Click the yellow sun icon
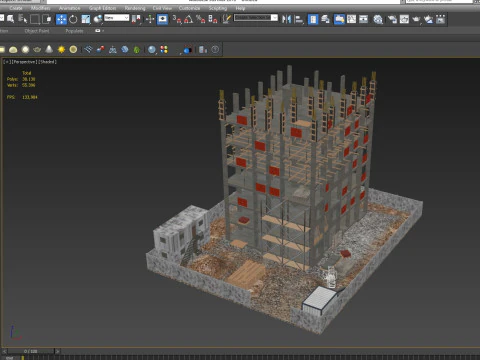Image resolution: width=480 pixels, height=360 pixels. pos(61,50)
